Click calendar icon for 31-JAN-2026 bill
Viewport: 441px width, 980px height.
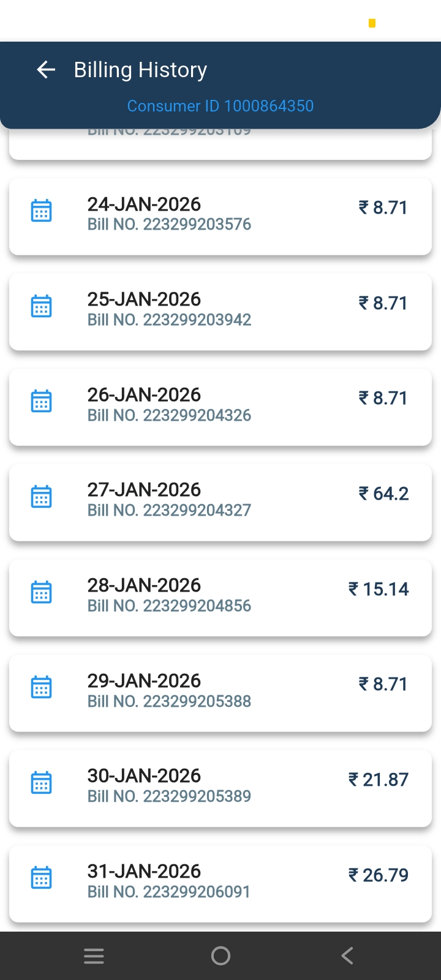[41, 878]
